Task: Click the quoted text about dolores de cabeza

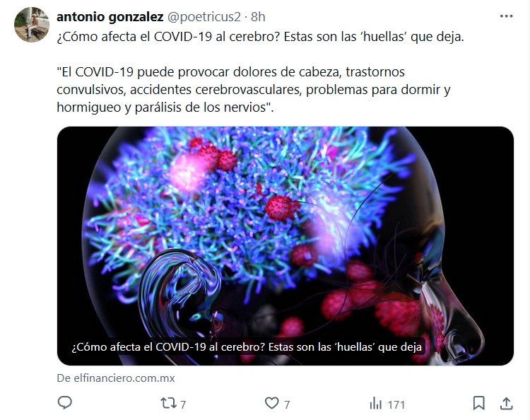Action: tap(254, 90)
